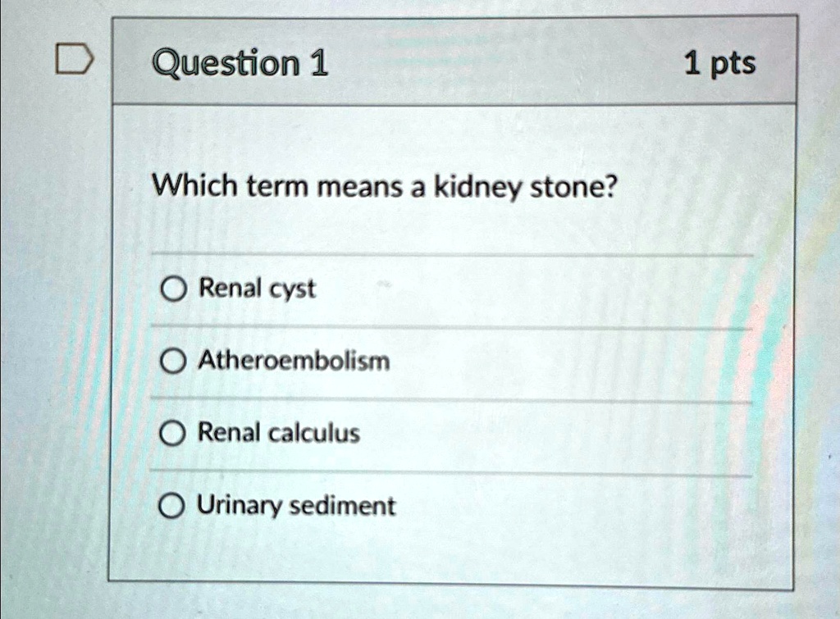Click the Question 1 heading
The image size is (840, 619).
[x=240, y=63]
